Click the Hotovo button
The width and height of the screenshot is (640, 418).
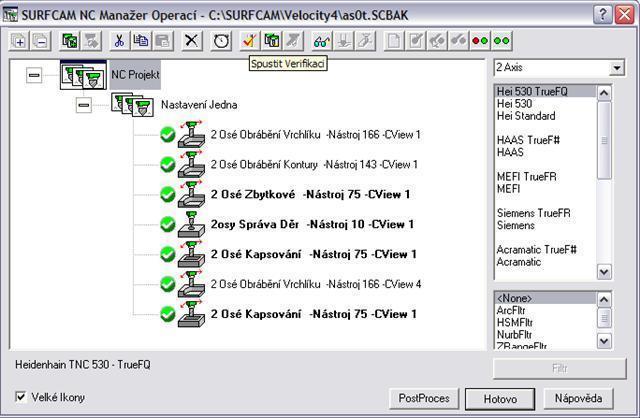(500, 399)
